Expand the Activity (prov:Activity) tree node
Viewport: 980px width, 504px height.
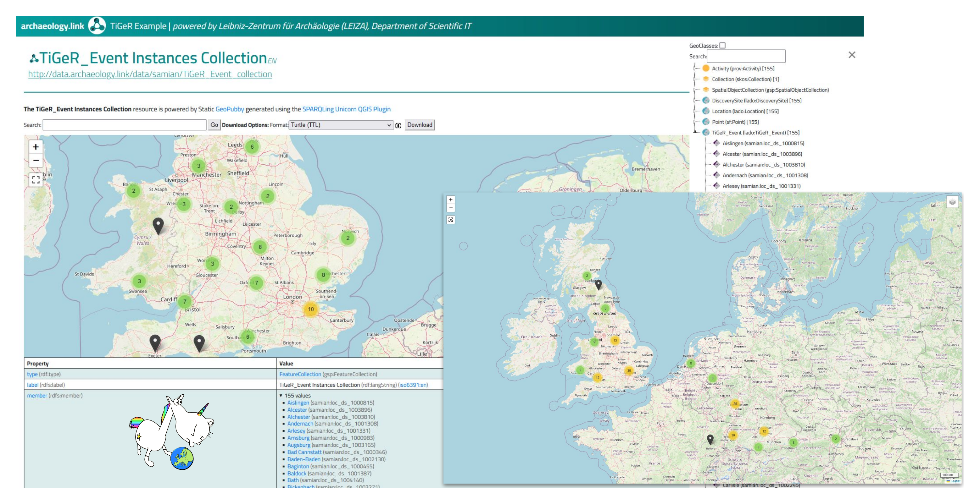click(x=695, y=69)
